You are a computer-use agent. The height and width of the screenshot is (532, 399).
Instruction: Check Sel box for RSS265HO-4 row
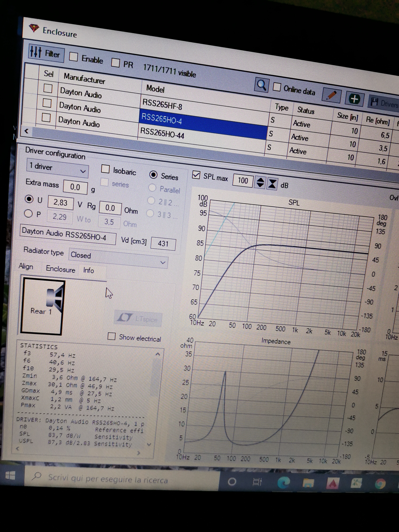point(47,103)
